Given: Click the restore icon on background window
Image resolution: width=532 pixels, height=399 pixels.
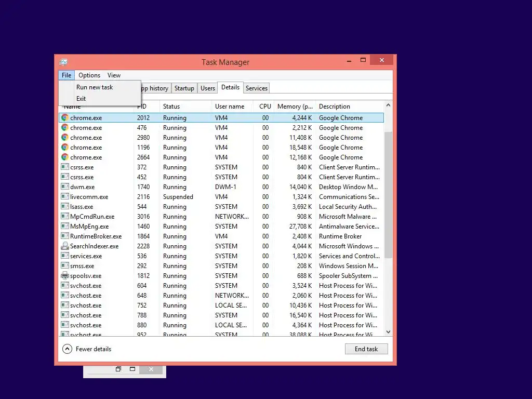Looking at the screenshot, I should [x=118, y=369].
